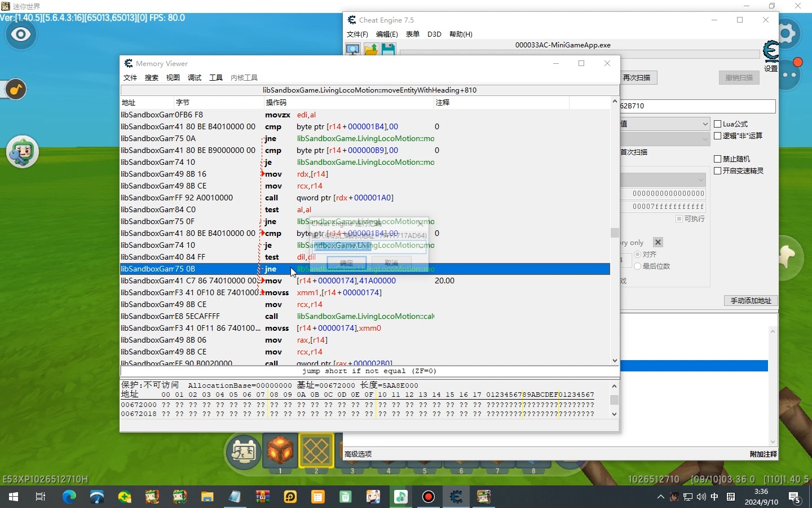The height and width of the screenshot is (508, 812).
Task: Click the character avatar icon at left
Action: coord(22,152)
